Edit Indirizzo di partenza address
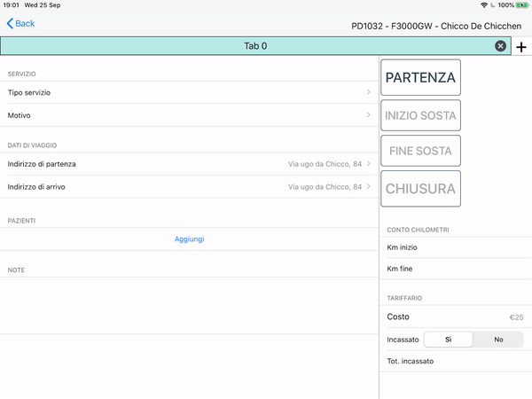This screenshot has height=399, width=532. click(190, 164)
